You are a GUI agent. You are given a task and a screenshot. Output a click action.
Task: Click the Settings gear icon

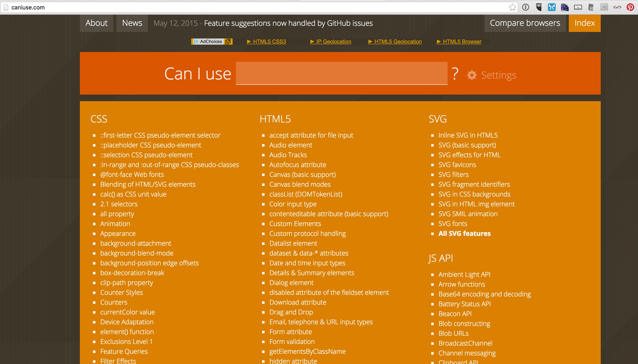(x=472, y=75)
